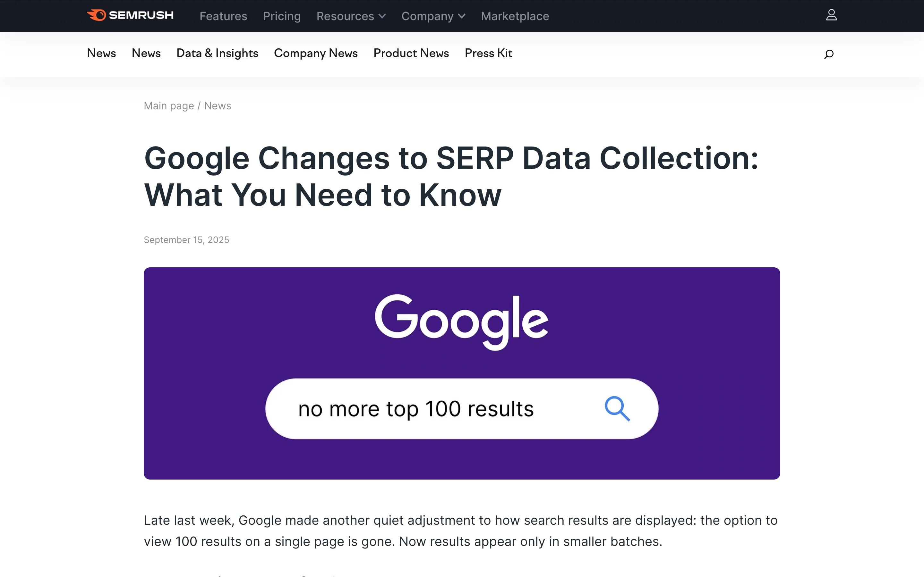The image size is (924, 577).
Task: Click the September 15, 2025 date
Action: pos(186,240)
